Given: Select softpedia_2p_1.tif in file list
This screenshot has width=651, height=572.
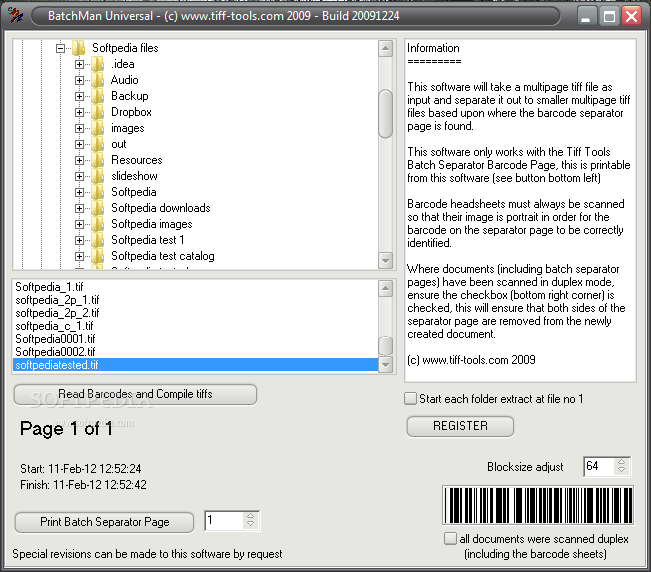Looking at the screenshot, I should (x=195, y=300).
